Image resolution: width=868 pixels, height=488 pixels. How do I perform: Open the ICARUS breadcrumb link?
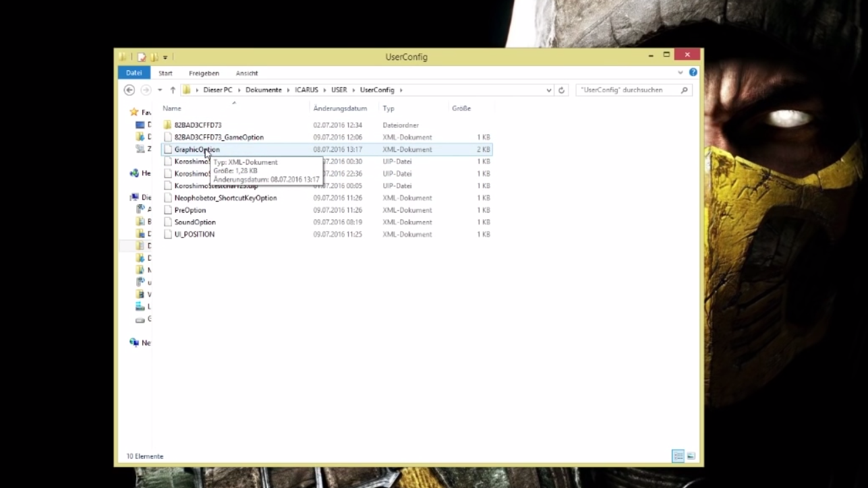(x=305, y=90)
